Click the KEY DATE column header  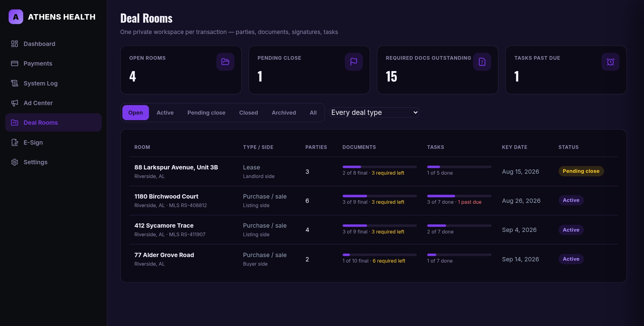point(515,147)
